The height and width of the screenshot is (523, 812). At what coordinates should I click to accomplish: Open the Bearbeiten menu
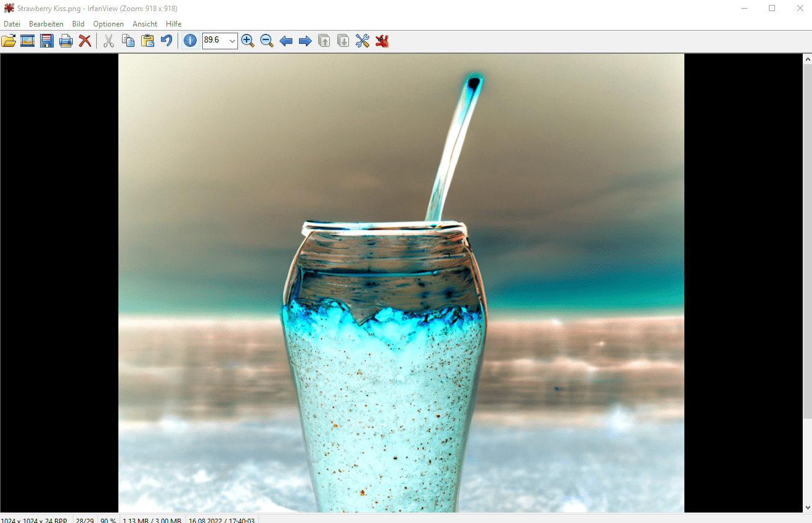[46, 24]
